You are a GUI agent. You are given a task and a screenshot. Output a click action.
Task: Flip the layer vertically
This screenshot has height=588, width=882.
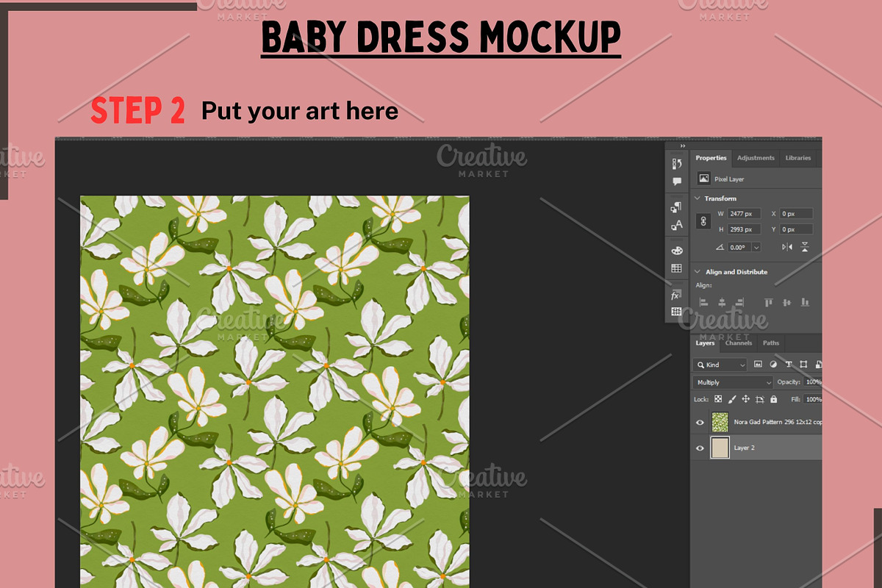click(x=805, y=247)
